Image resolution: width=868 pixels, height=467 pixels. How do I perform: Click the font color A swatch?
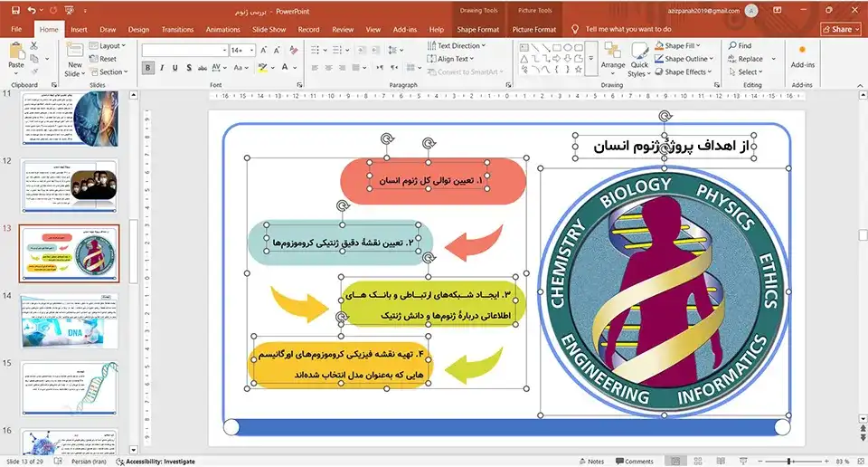[285, 68]
